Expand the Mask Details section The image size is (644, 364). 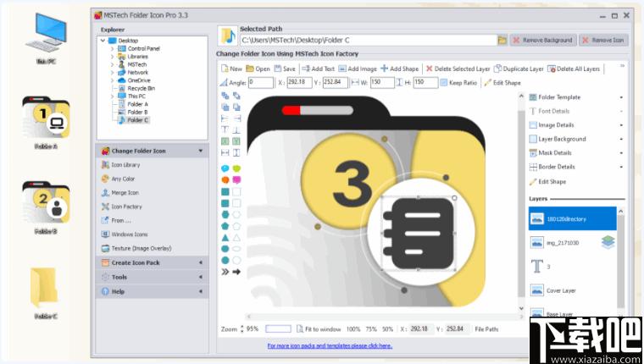click(x=576, y=153)
